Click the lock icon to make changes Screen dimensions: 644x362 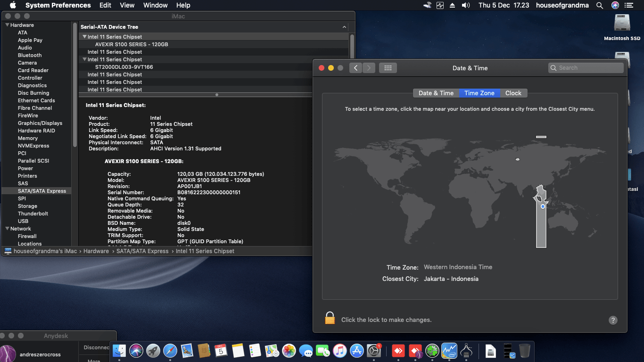(330, 318)
